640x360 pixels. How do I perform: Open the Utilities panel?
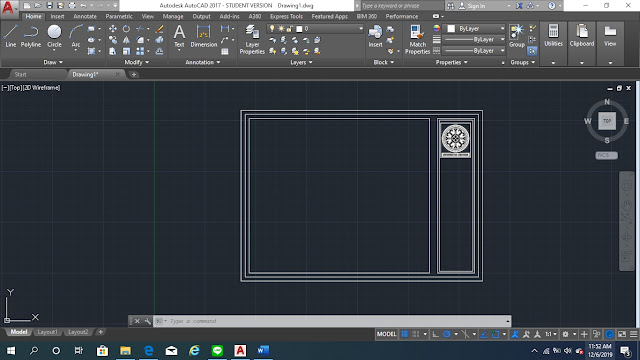click(553, 36)
